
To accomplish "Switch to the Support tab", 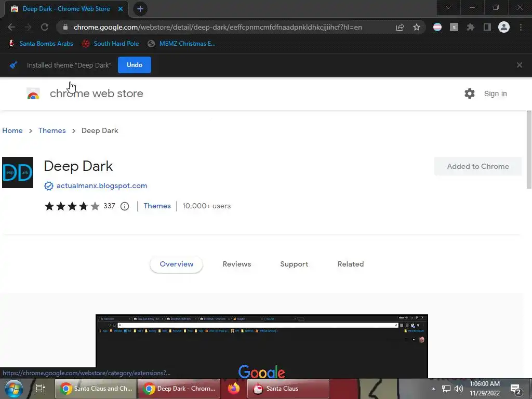I will pos(294,264).
